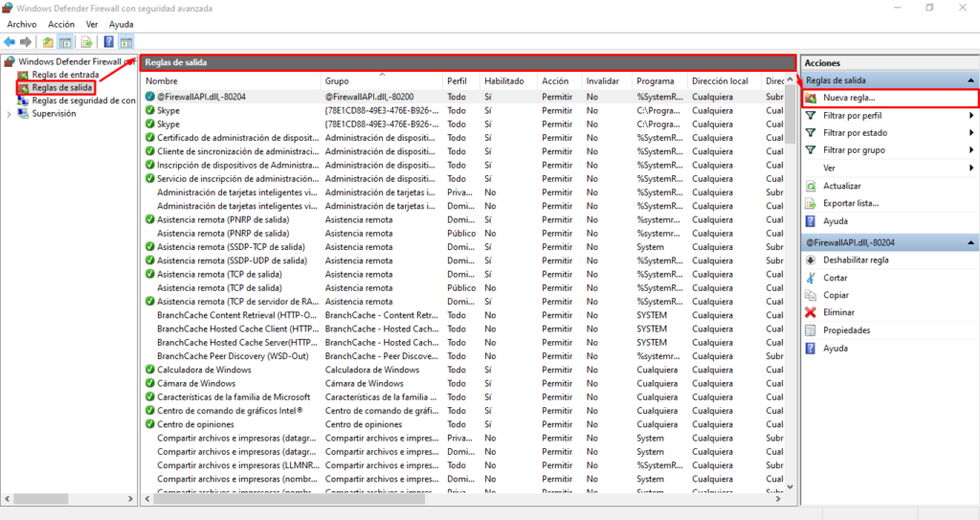Click the Supervisión tree icon
The height and width of the screenshot is (520, 980).
tap(23, 113)
